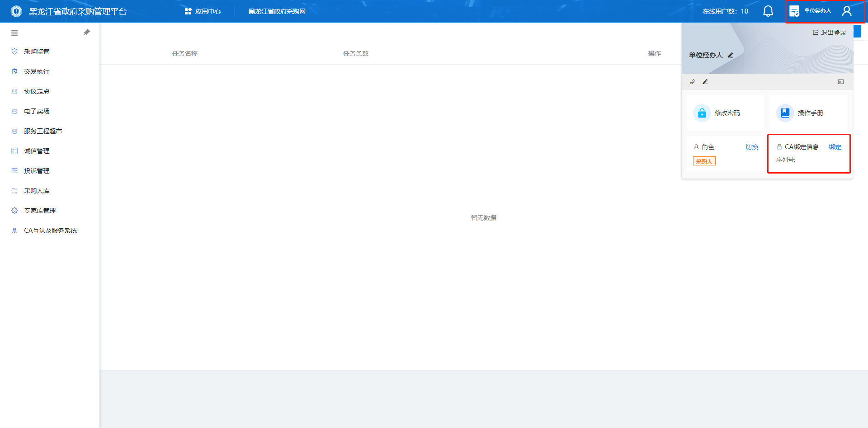Click the notification bell icon
The image size is (868, 428).
point(768,11)
